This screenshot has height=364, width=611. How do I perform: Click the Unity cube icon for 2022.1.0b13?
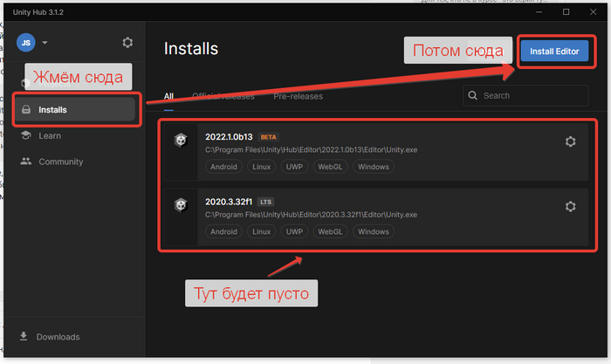(x=181, y=140)
